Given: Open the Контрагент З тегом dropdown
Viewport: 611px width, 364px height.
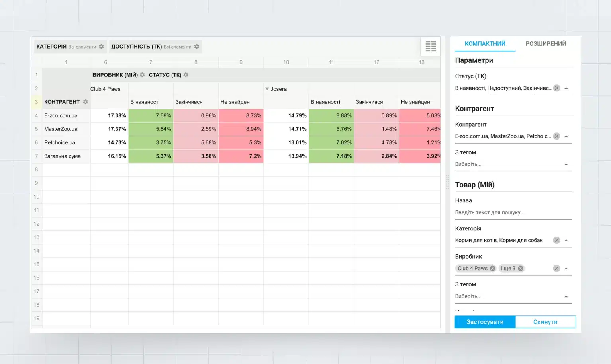Looking at the screenshot, I should pyautogui.click(x=566, y=164).
